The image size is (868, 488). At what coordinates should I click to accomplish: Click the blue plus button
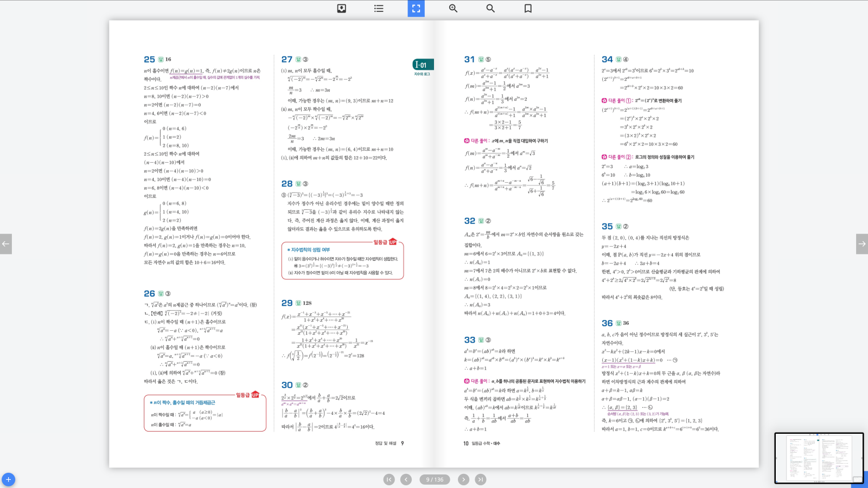pyautogui.click(x=8, y=479)
